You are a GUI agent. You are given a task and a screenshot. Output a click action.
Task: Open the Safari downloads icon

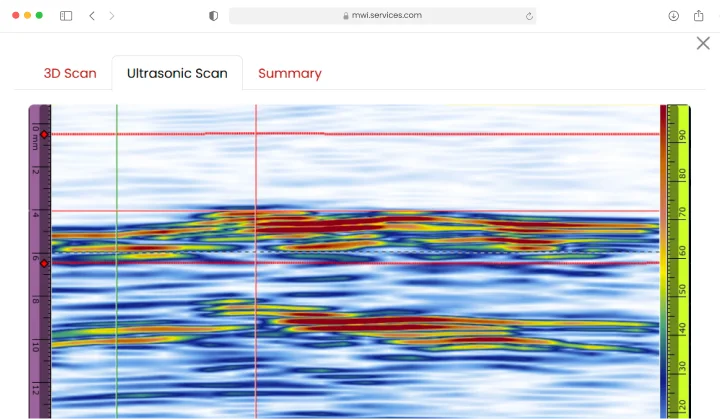673,16
